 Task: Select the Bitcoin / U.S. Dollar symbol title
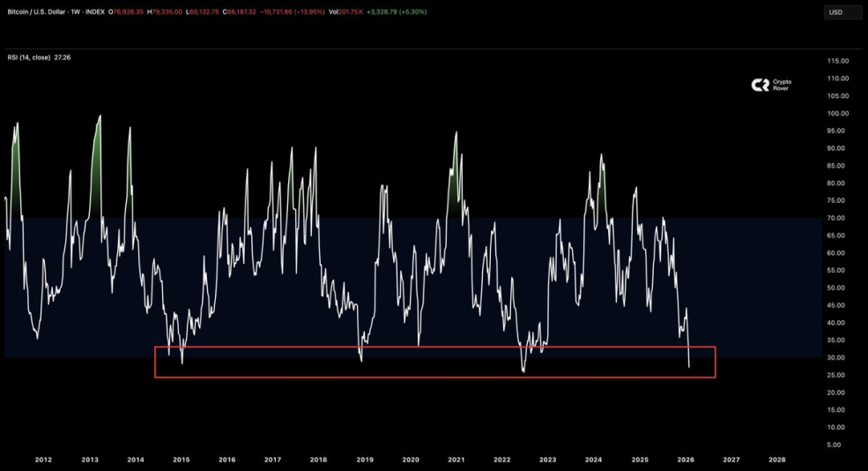[x=36, y=11]
